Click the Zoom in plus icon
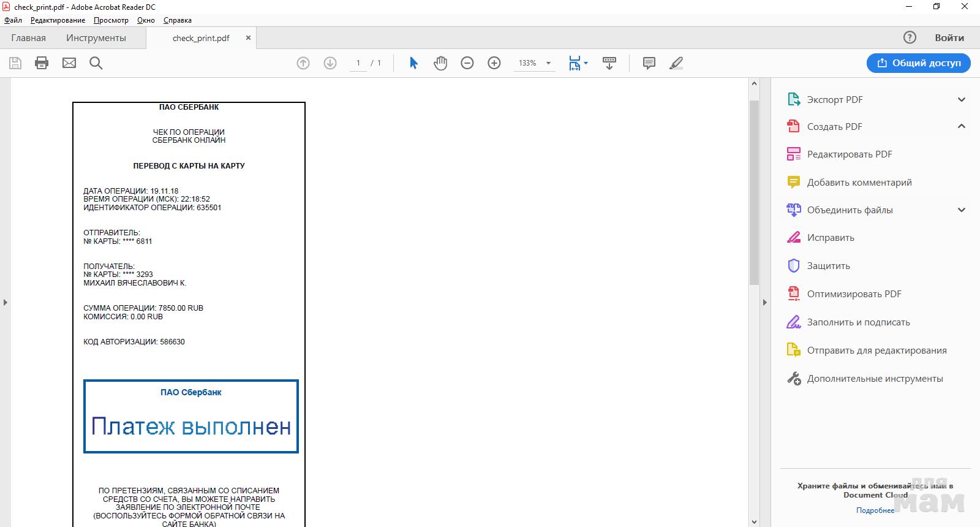The height and width of the screenshot is (527, 980). click(x=494, y=63)
